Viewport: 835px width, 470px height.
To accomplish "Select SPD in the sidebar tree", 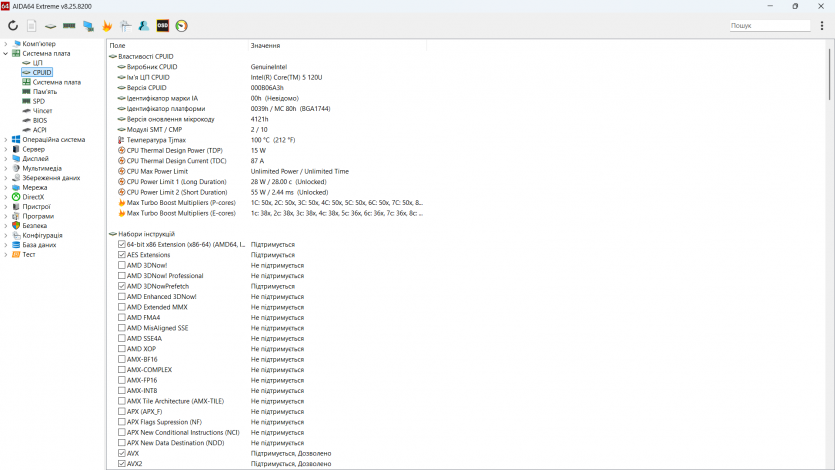I will (38, 101).
